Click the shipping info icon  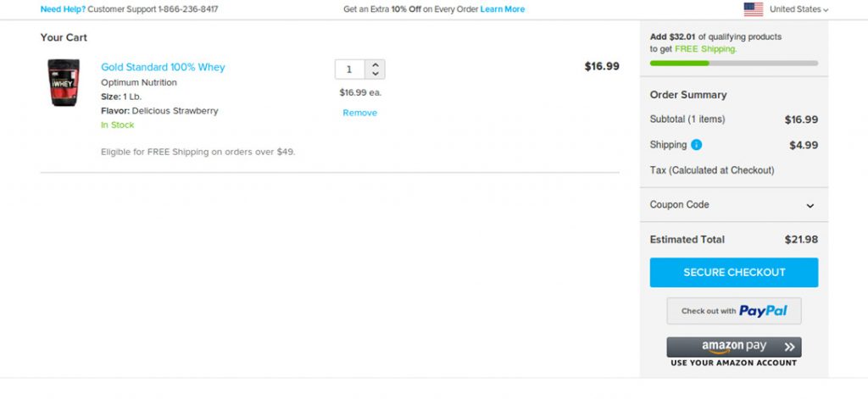click(x=696, y=145)
